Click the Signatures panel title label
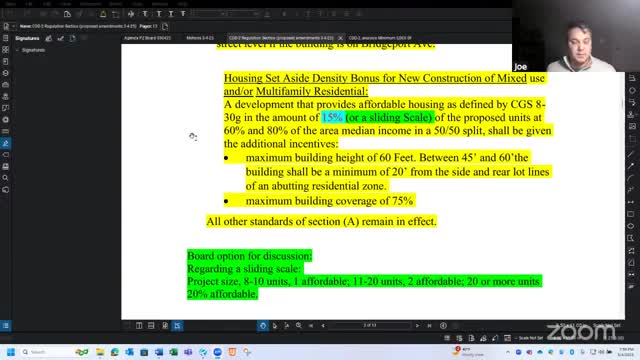The image size is (640, 360). [x=27, y=38]
